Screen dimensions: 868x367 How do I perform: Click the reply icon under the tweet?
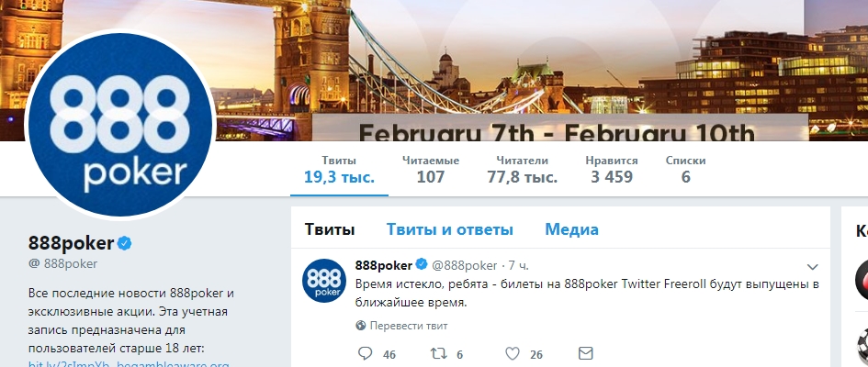(x=365, y=353)
